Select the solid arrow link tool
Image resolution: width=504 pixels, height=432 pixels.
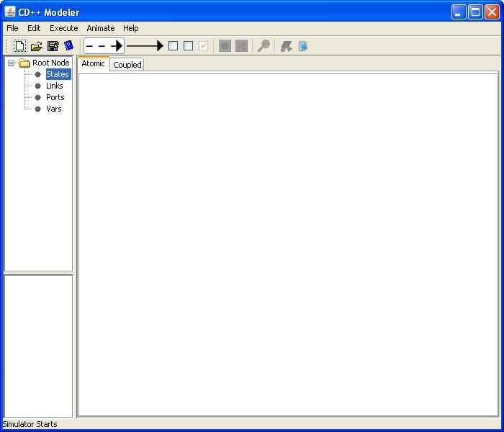pyautogui.click(x=145, y=45)
